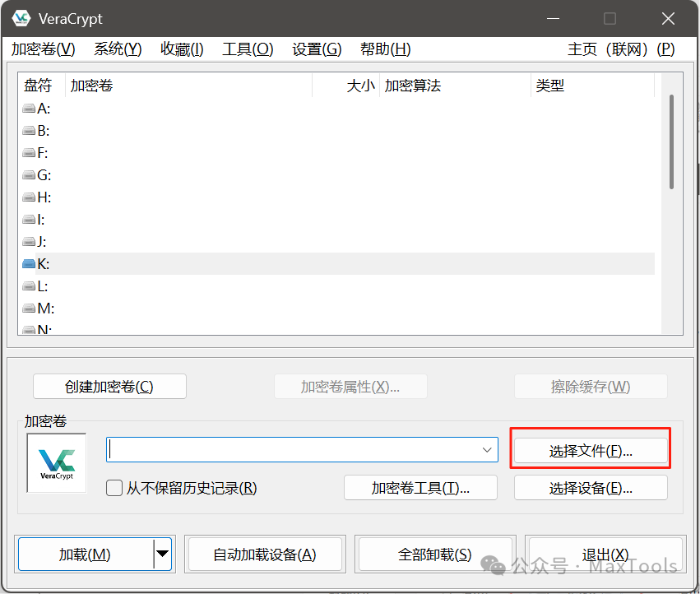Click the VeraCrypt logo image in 加密卷 group
Screen dimensions: 700x594
pos(57,463)
